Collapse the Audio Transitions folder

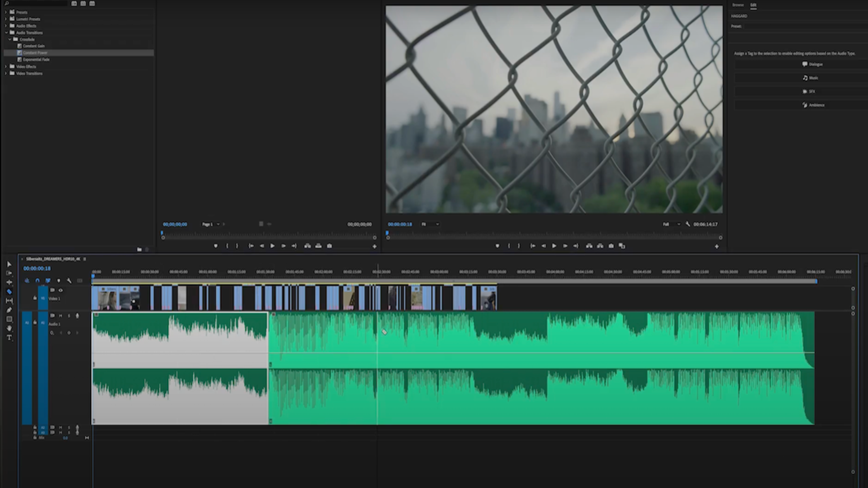click(6, 33)
